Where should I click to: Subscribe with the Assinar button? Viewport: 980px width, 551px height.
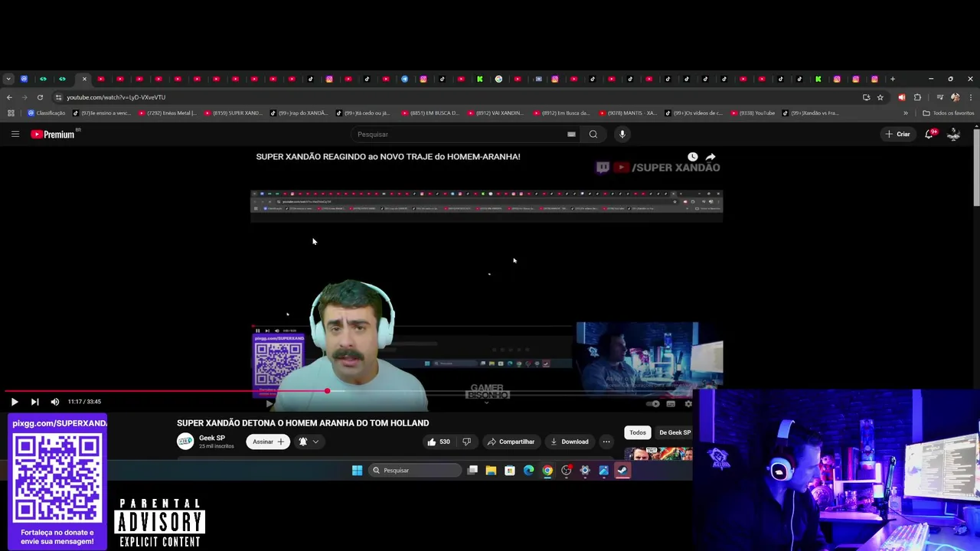click(x=268, y=442)
